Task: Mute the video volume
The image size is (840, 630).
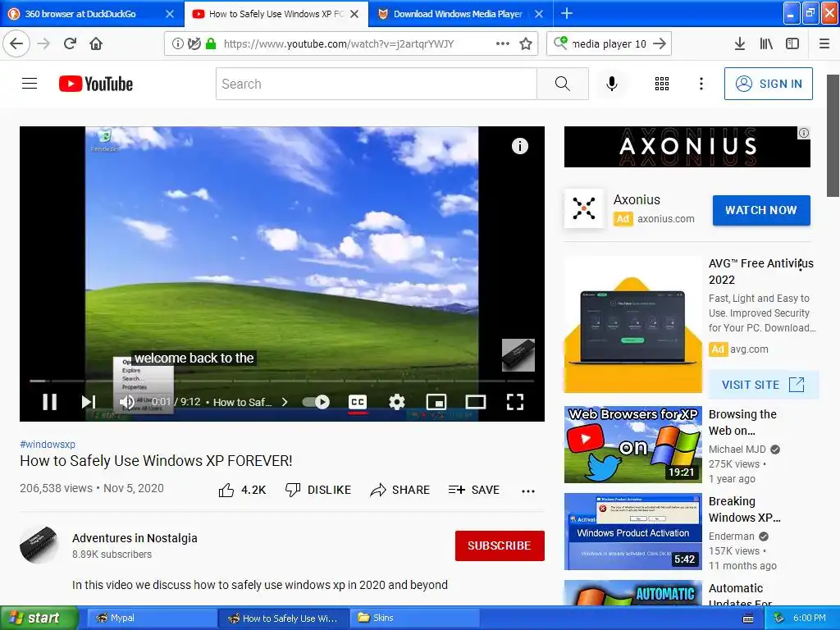Action: click(x=127, y=402)
